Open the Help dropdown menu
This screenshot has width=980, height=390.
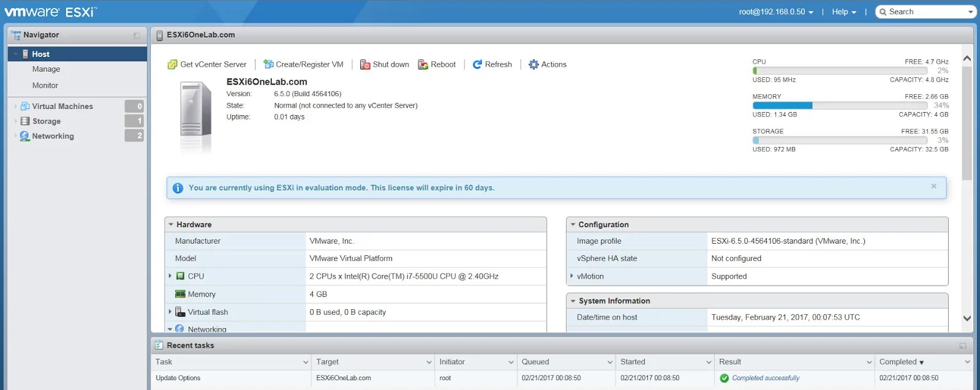point(844,12)
